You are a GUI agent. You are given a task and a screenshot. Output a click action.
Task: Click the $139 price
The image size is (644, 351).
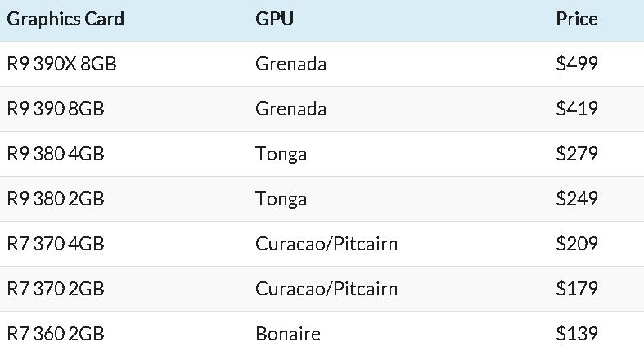point(577,333)
